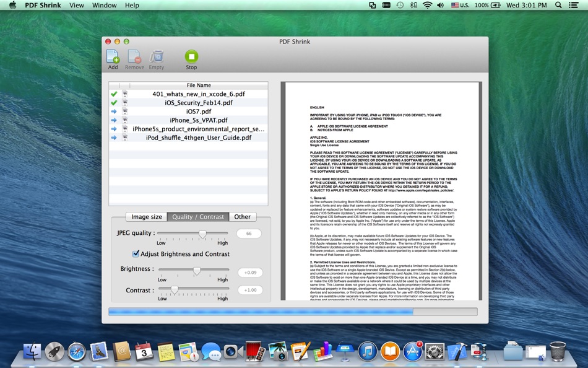Open Notification Center list icon

pos(573,5)
